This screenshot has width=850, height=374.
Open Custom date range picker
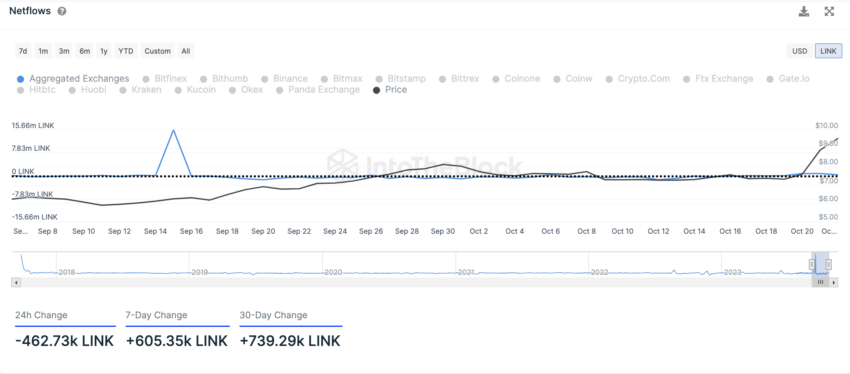[x=157, y=51]
